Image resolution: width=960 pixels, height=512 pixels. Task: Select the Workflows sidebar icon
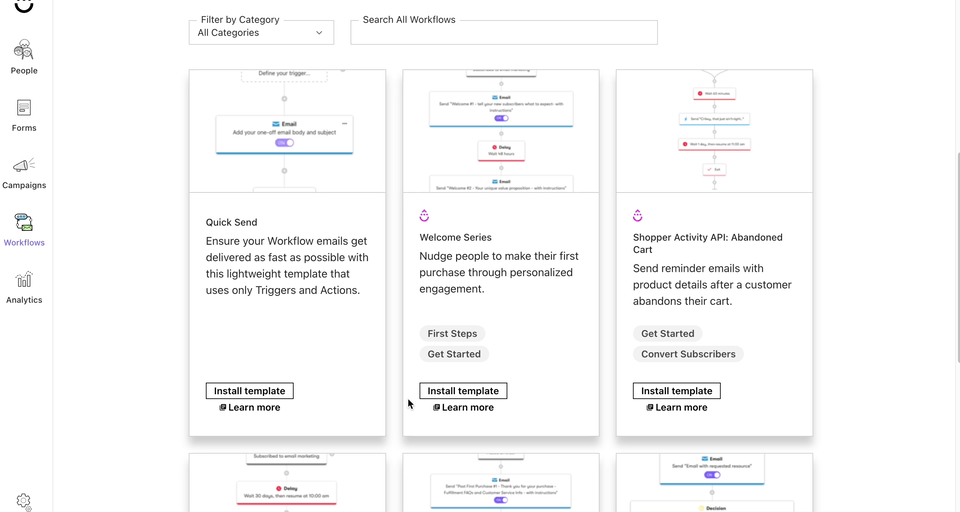(24, 222)
